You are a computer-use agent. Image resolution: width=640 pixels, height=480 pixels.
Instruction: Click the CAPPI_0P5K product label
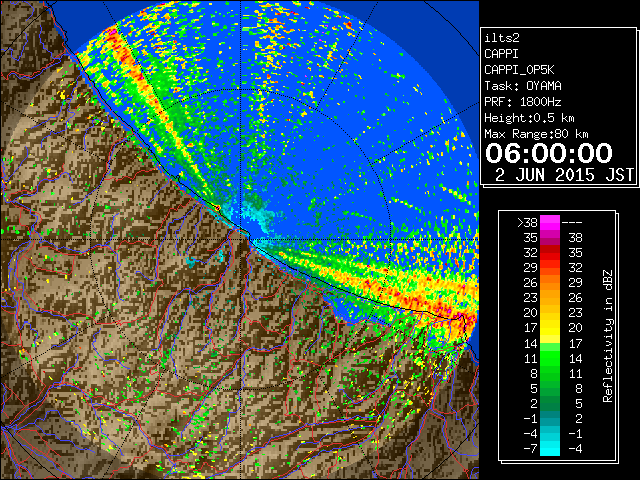click(519, 70)
